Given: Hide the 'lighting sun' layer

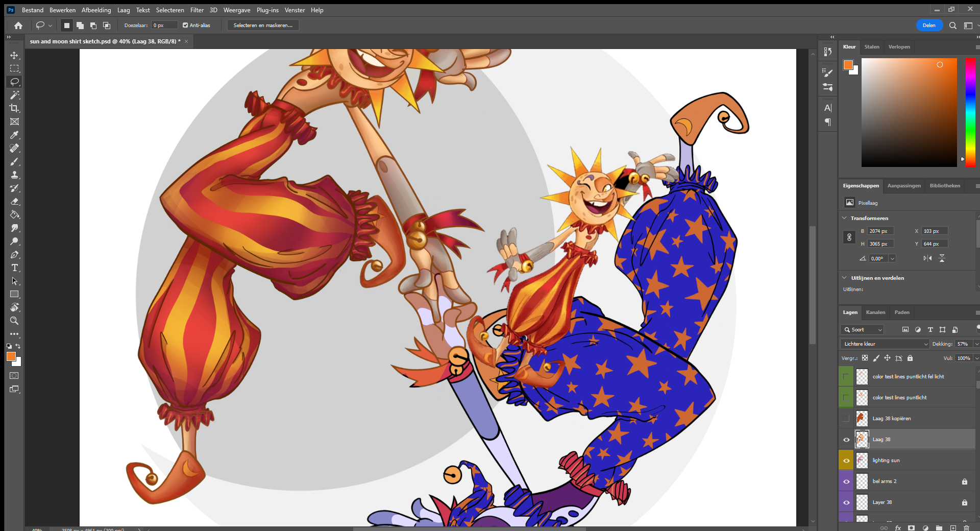Looking at the screenshot, I should (846, 461).
